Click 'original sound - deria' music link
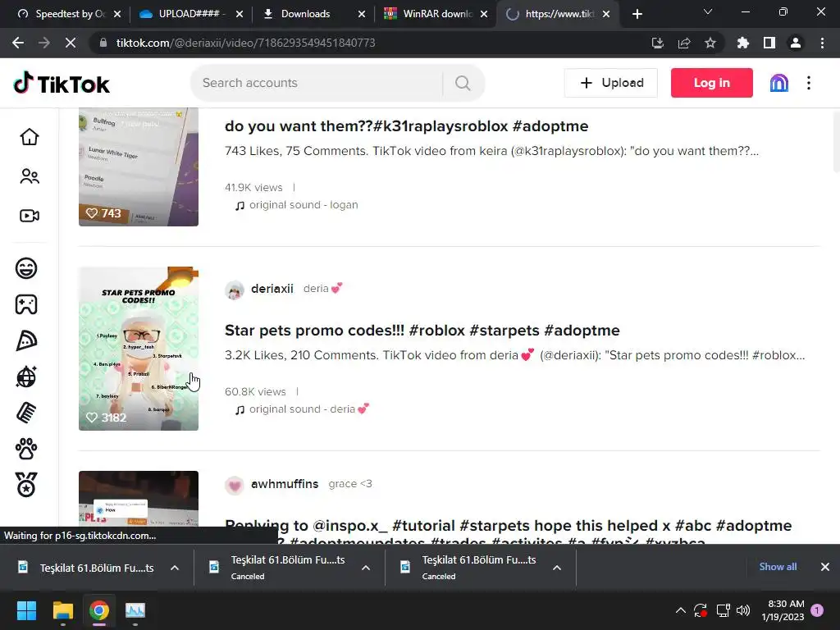The image size is (840, 630). (x=304, y=409)
